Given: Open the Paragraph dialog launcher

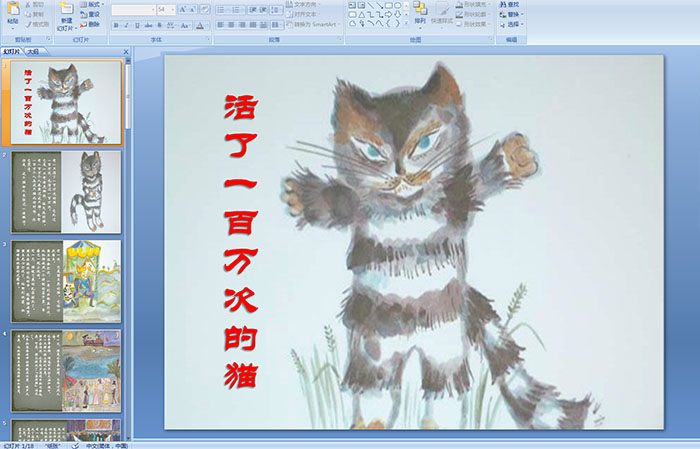Looking at the screenshot, I should pos(340,39).
